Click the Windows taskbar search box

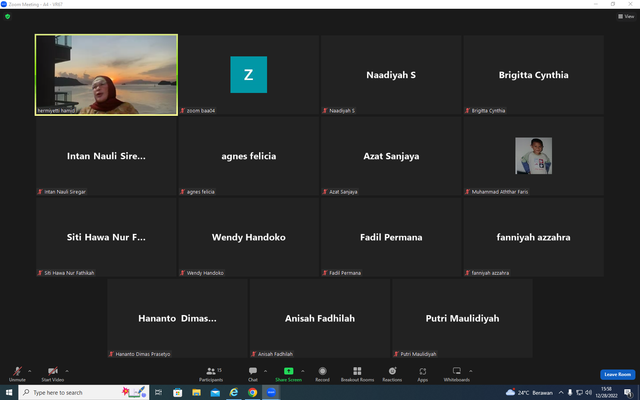click(x=84, y=392)
